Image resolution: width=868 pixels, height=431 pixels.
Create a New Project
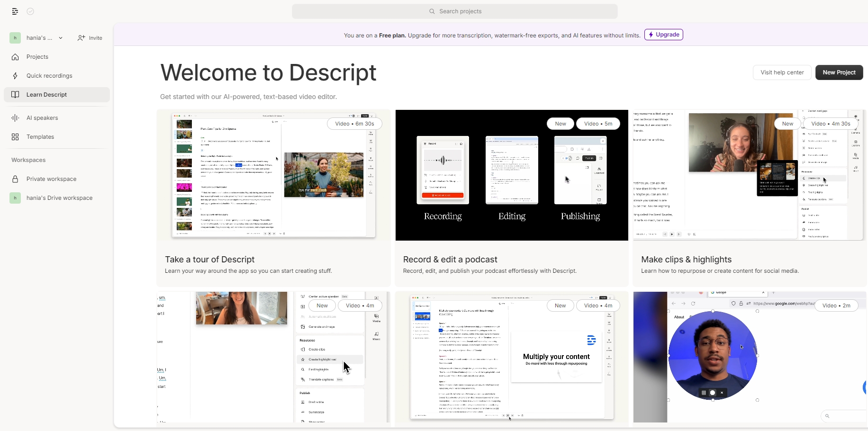point(839,72)
